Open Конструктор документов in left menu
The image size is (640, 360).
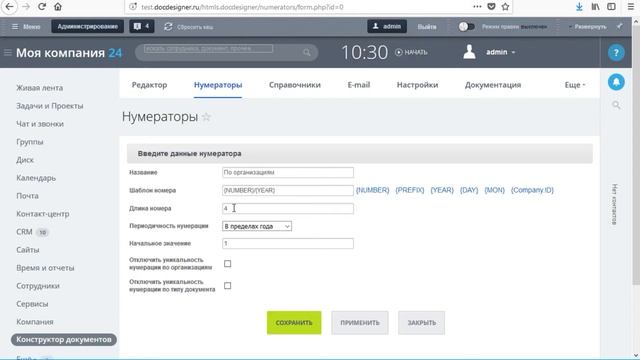[64, 340]
